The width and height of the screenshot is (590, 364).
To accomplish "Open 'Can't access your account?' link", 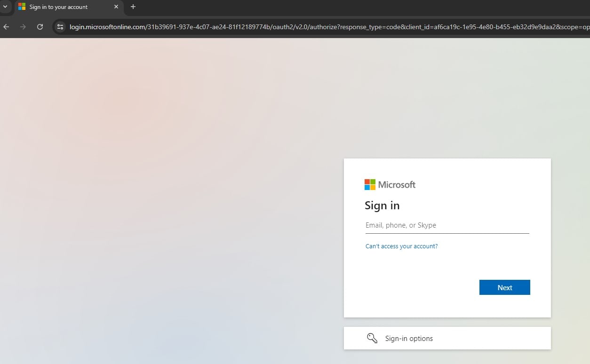I will point(401,246).
